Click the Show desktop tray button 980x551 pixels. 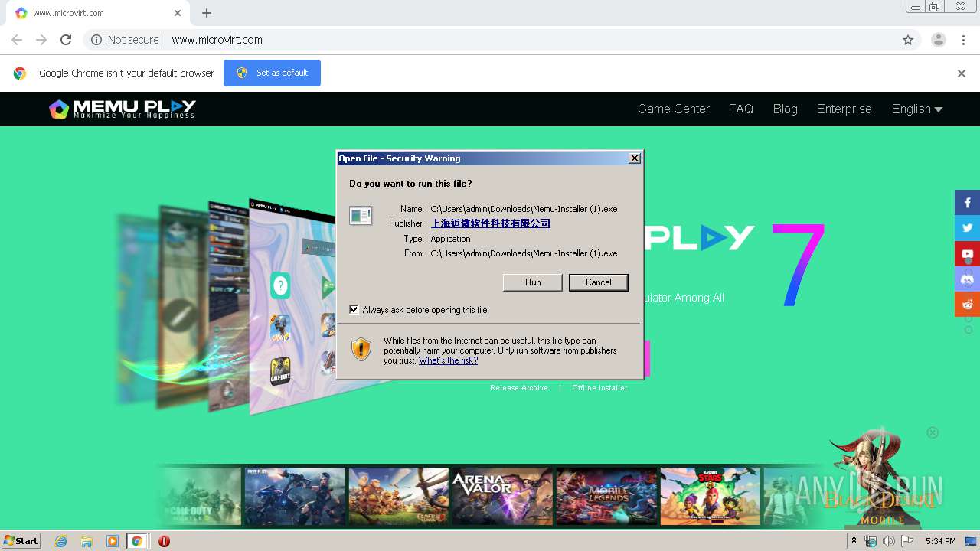(x=971, y=541)
